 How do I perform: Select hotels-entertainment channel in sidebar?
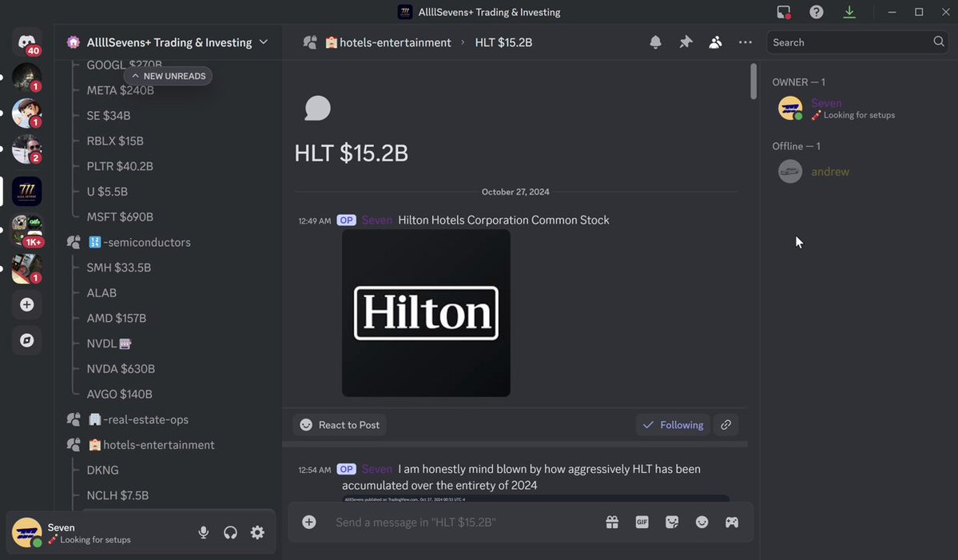pos(152,445)
